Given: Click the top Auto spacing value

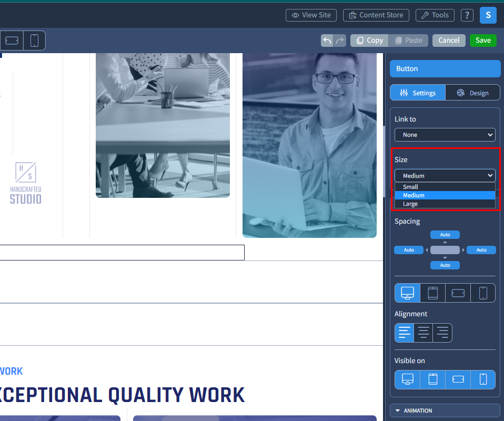Looking at the screenshot, I should coord(445,235).
